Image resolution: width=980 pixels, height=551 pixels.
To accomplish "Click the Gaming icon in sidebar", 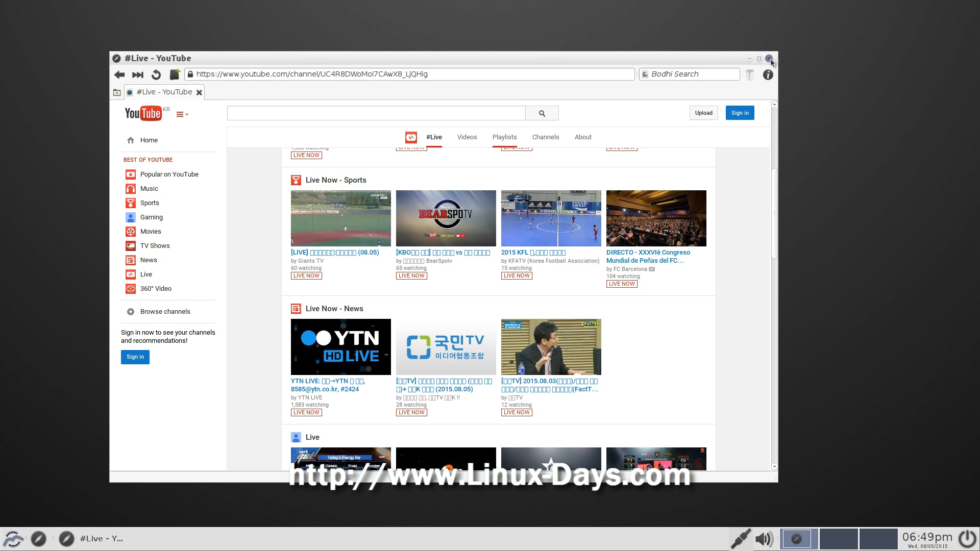I will (x=131, y=217).
